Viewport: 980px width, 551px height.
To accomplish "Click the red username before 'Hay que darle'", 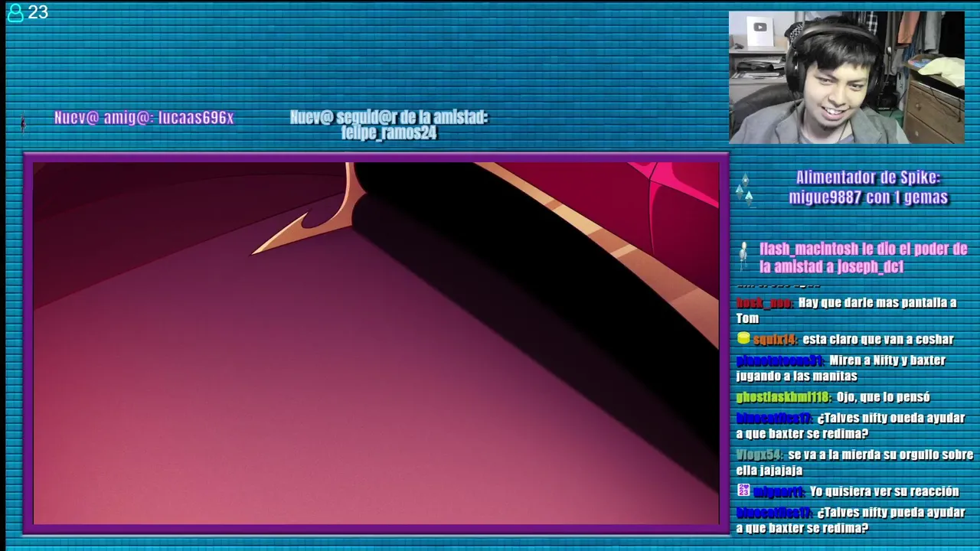I will pyautogui.click(x=765, y=303).
